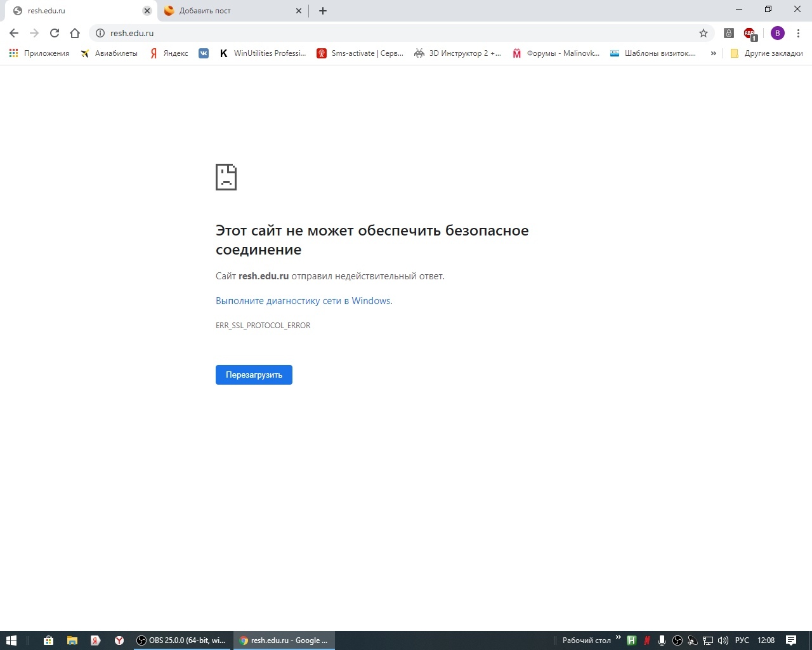The height and width of the screenshot is (650, 812).
Task: Open the Windows Start menu
Action: coord(11,640)
